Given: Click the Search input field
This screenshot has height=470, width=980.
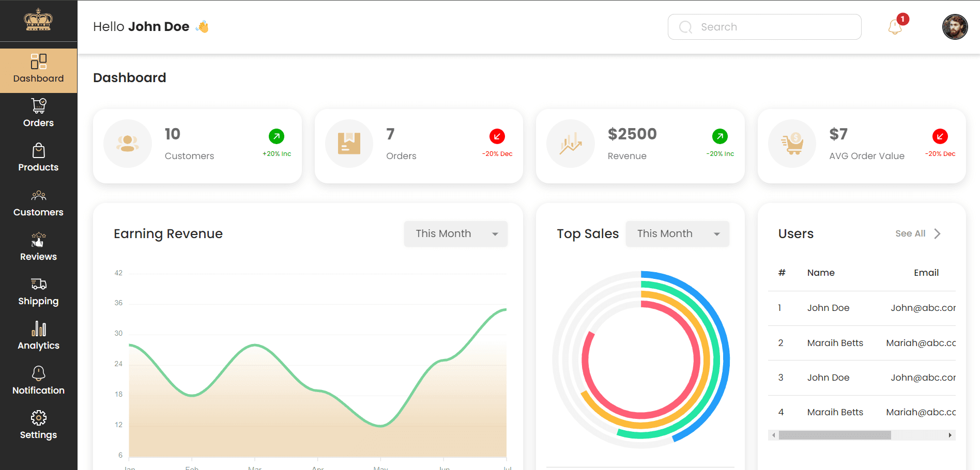Looking at the screenshot, I should tap(764, 27).
